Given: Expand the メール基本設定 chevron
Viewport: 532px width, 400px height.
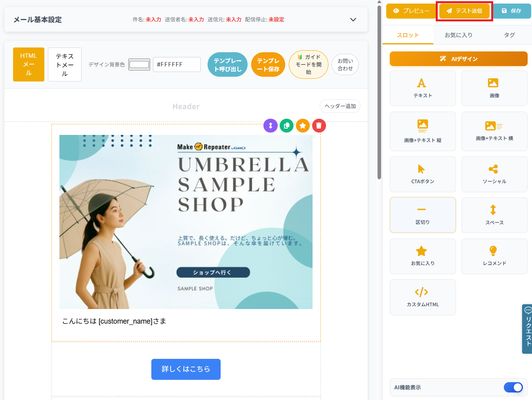Looking at the screenshot, I should (x=353, y=19).
